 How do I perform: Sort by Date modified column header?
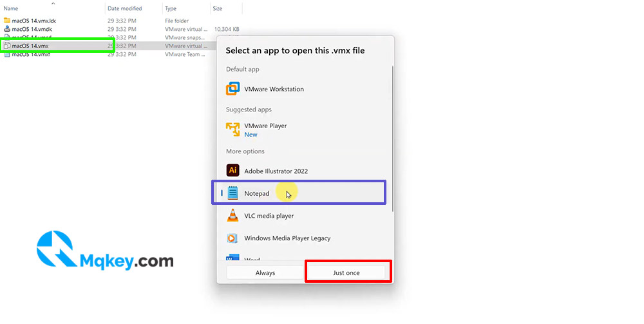pyautogui.click(x=124, y=8)
